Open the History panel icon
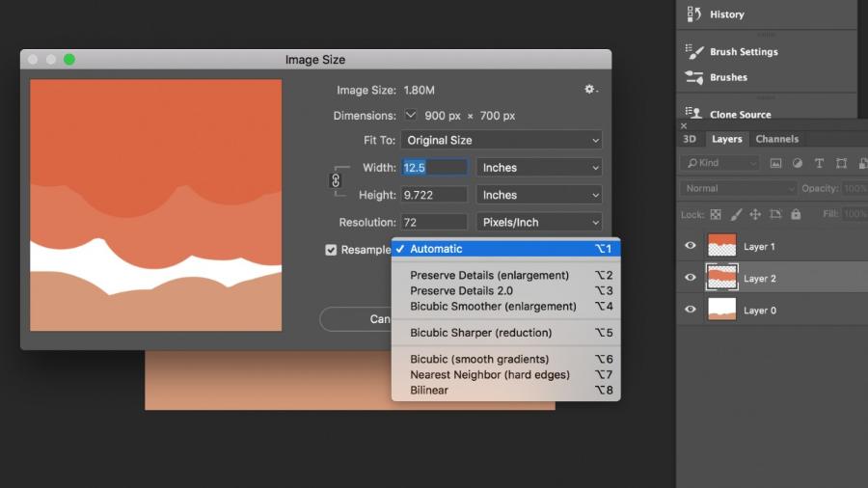The height and width of the screenshot is (488, 868). click(x=694, y=14)
